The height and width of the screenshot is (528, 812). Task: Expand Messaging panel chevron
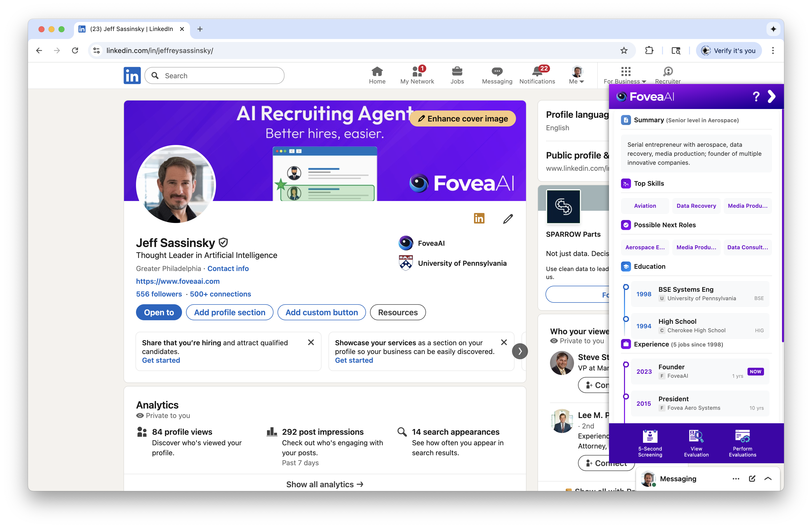click(768, 478)
